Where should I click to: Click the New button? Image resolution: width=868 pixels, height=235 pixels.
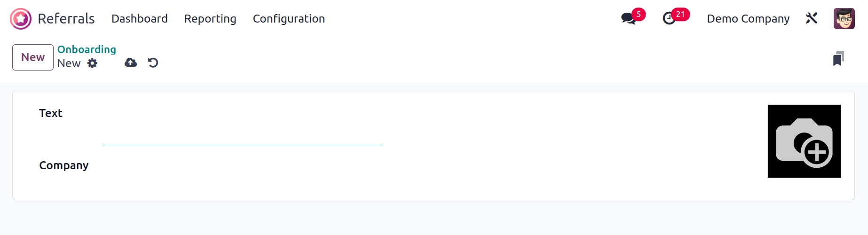tap(33, 57)
